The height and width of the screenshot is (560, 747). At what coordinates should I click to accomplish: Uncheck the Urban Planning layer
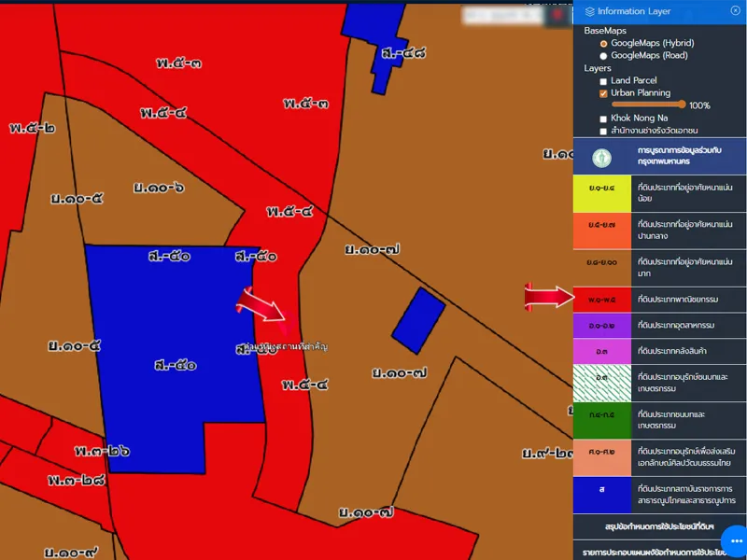pos(603,93)
